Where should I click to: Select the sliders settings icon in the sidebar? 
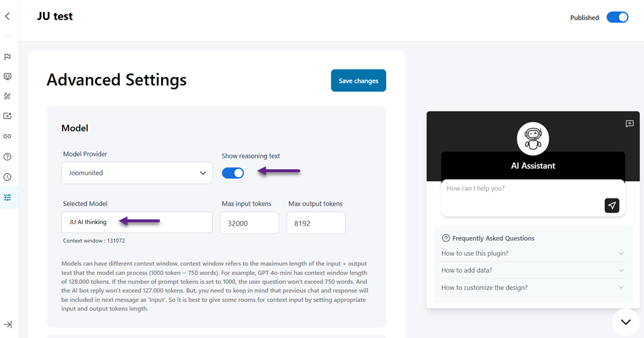[7, 197]
